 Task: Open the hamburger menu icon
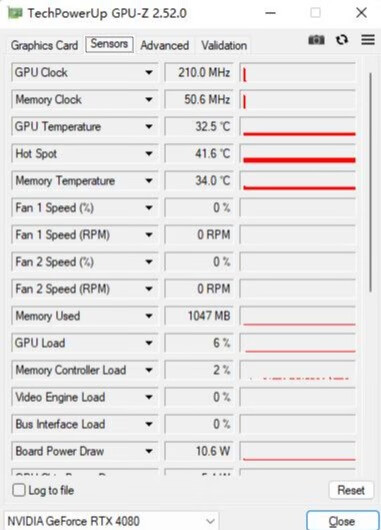click(368, 40)
